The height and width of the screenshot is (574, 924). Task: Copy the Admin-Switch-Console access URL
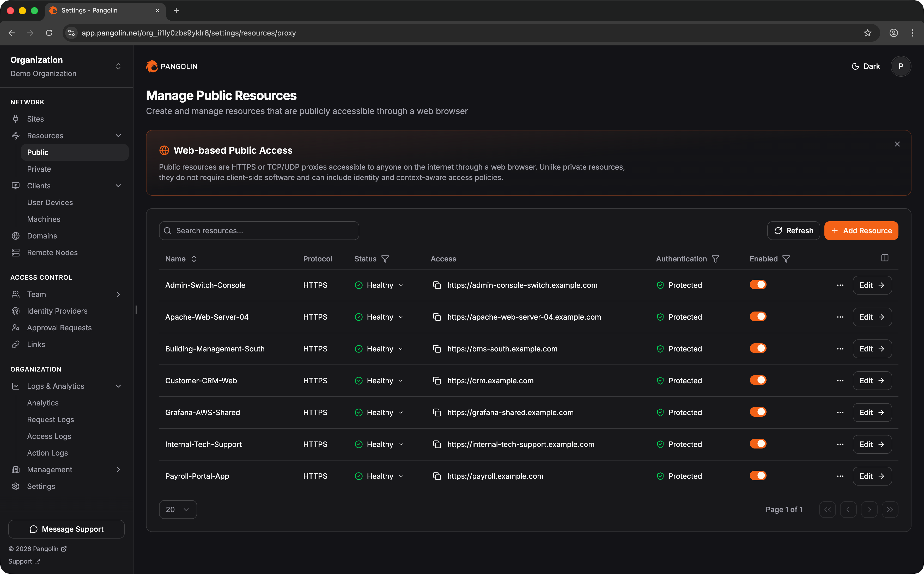pos(437,285)
